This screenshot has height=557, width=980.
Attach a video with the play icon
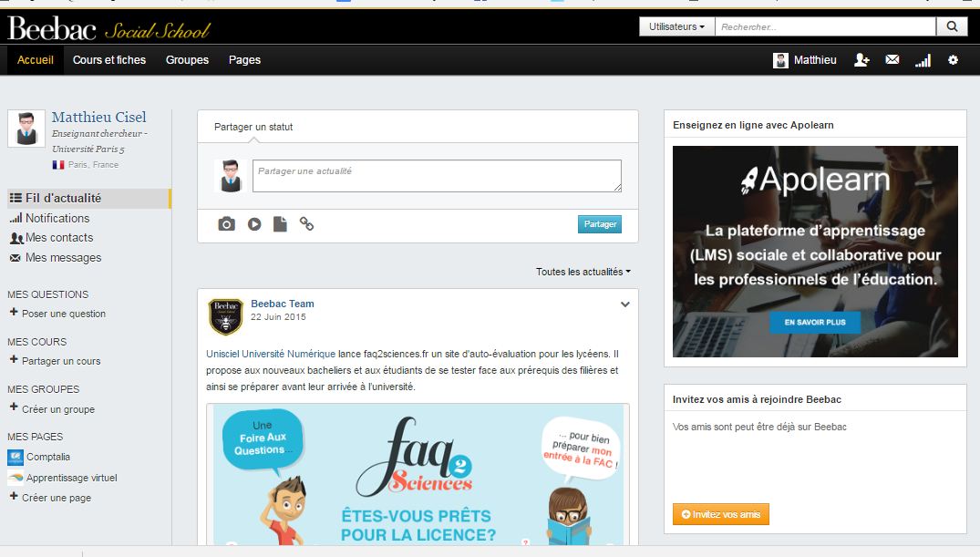click(254, 223)
